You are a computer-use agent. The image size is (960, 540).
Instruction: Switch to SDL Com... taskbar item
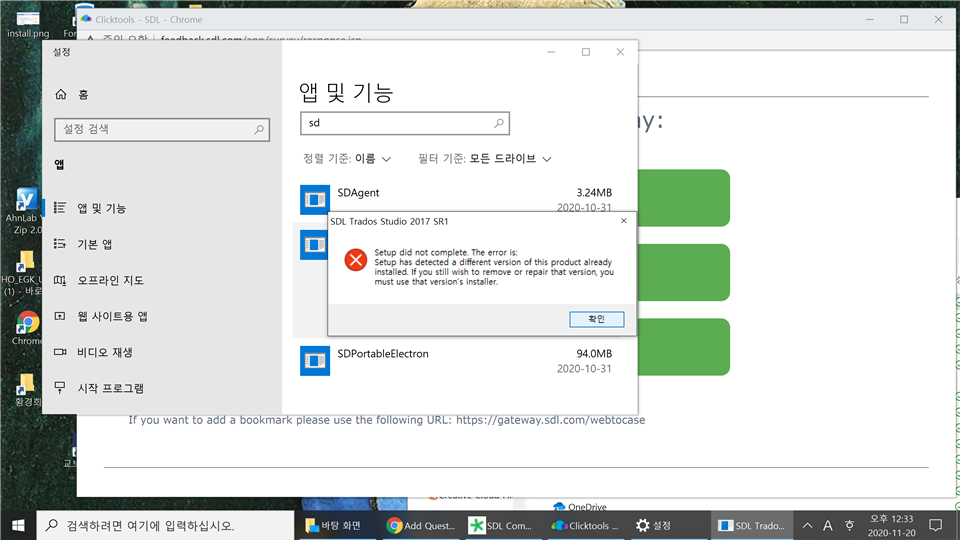click(502, 525)
